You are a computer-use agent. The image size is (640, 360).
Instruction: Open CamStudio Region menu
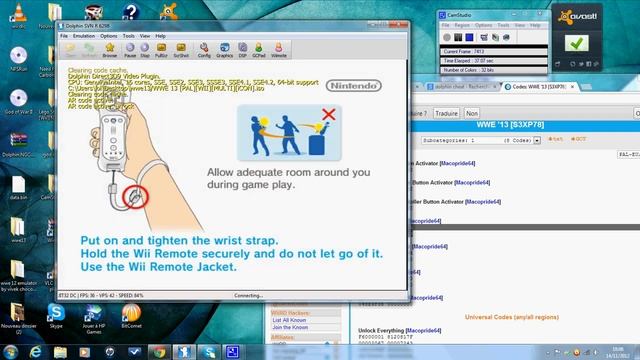point(462,25)
